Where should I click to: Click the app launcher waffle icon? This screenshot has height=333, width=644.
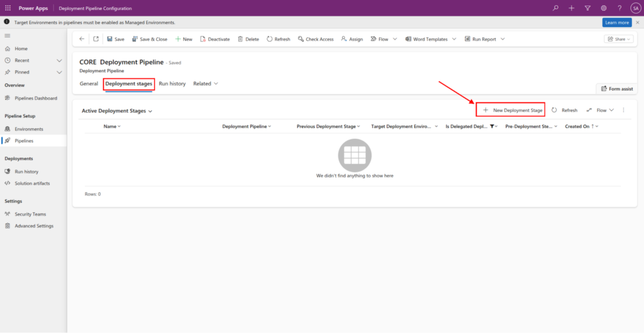[x=8, y=8]
